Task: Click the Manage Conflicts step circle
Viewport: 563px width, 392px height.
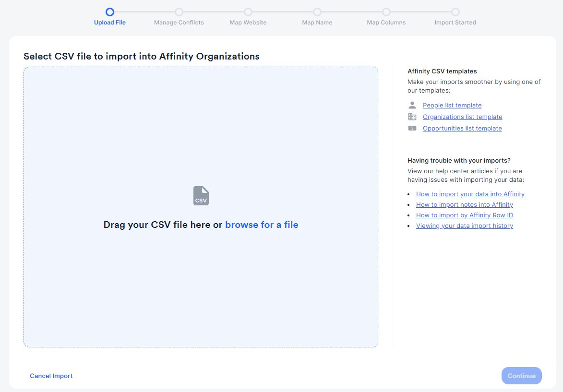Action: coord(179,12)
